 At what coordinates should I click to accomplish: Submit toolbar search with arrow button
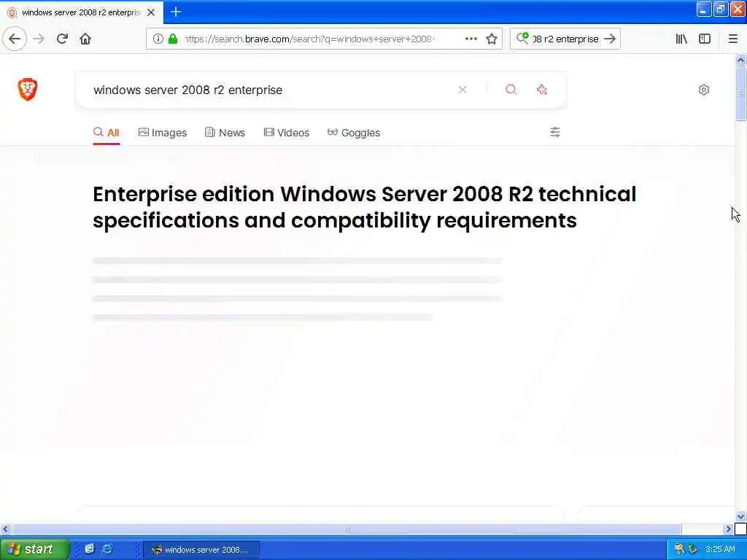coord(610,39)
